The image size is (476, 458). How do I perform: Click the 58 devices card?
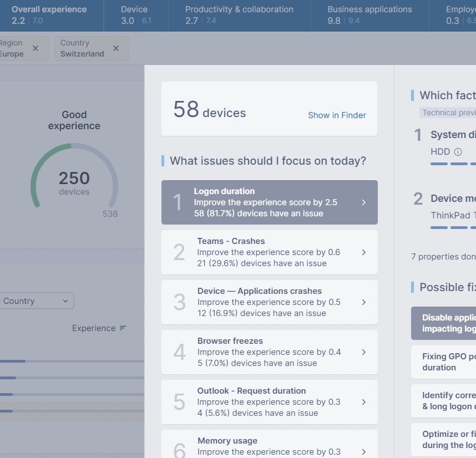pyautogui.click(x=233, y=109)
